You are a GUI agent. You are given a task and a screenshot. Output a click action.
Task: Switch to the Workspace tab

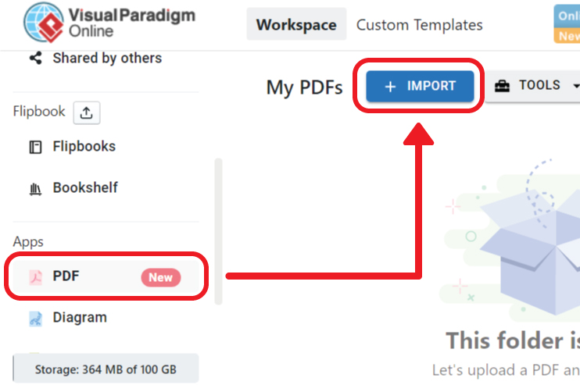coord(296,25)
